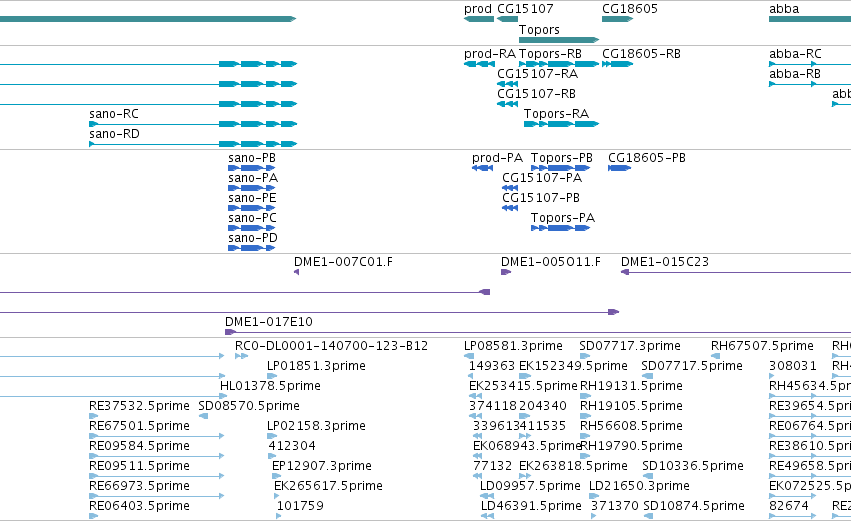This screenshot has width=851, height=521.
Task: Select the LD21650.3prime EST label
Action: tap(639, 487)
